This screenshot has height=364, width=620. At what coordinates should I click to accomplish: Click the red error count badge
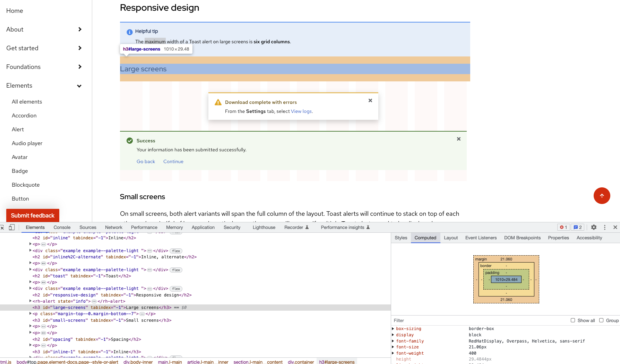[x=563, y=227]
